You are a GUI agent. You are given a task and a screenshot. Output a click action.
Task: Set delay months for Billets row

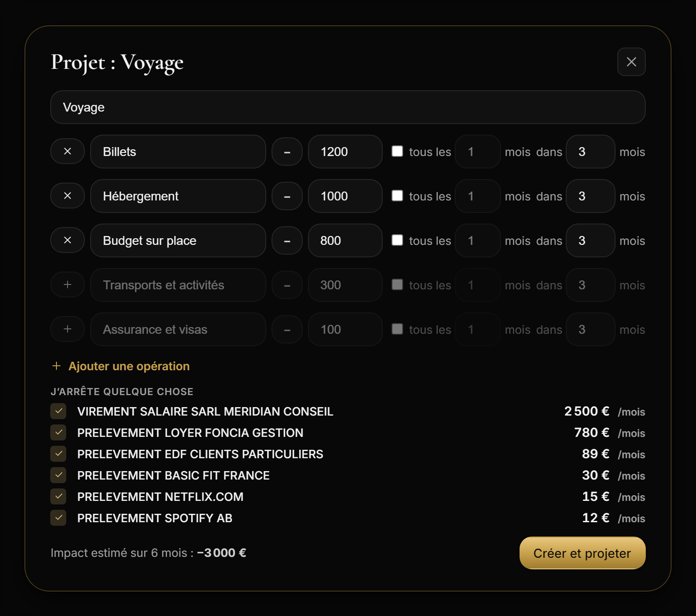point(591,152)
